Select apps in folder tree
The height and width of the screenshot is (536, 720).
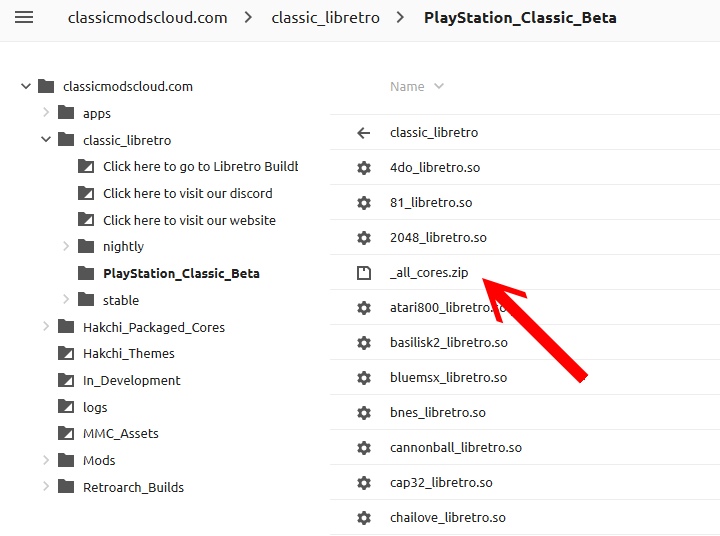(x=96, y=113)
